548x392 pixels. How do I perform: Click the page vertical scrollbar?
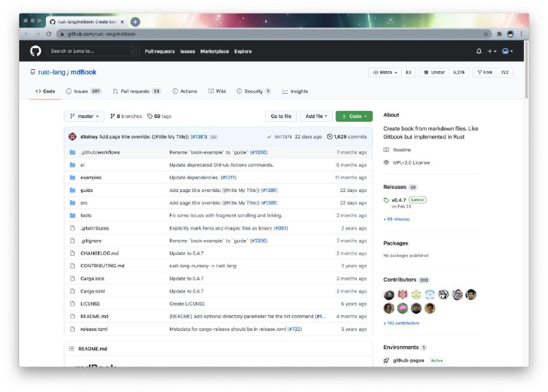point(526,70)
